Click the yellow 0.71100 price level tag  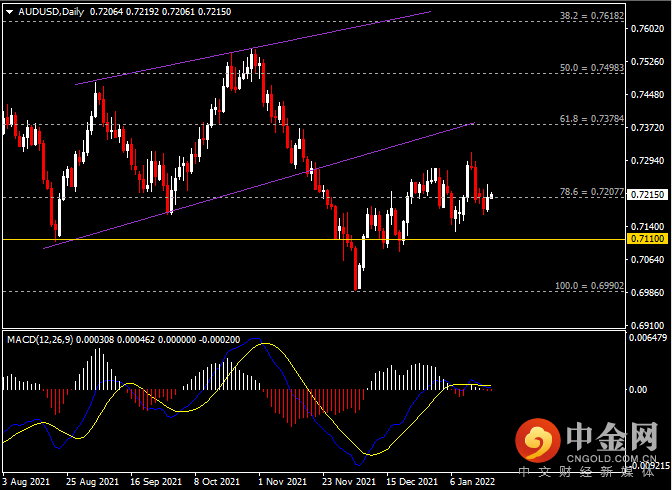click(647, 239)
